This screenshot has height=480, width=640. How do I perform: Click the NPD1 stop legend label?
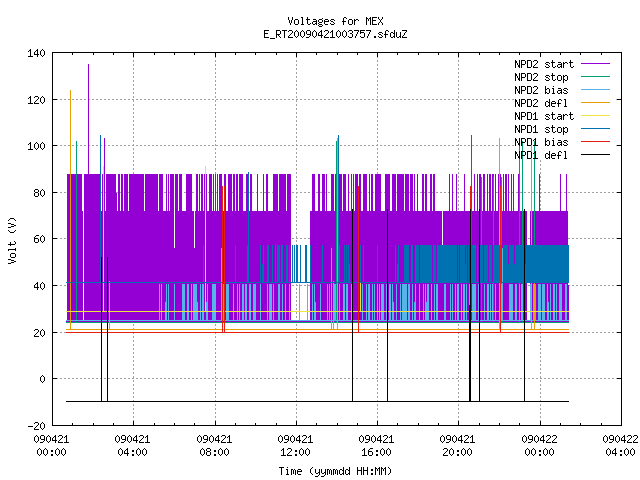click(541, 129)
